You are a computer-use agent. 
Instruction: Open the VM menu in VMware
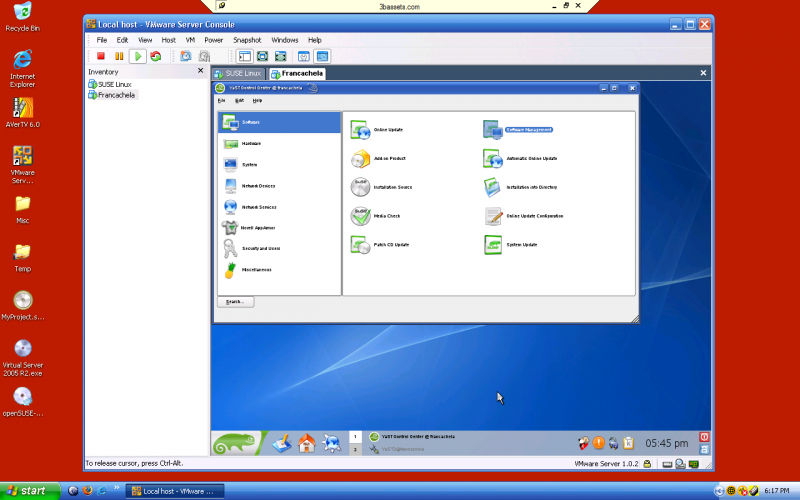pyautogui.click(x=188, y=40)
